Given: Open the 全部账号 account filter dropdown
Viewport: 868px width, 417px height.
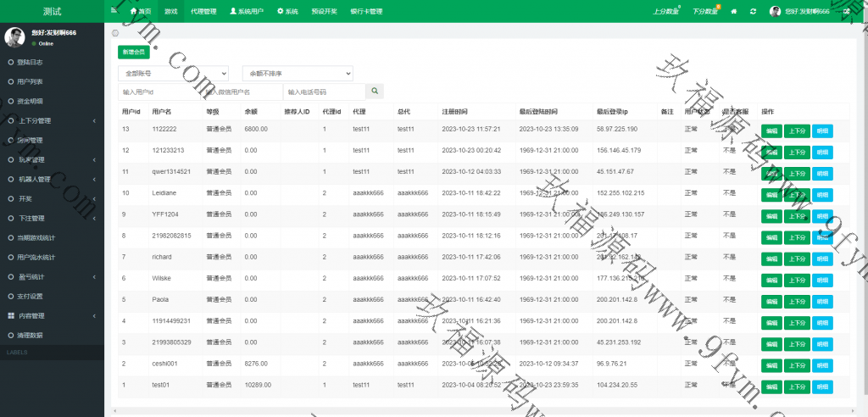Looking at the screenshot, I should (x=173, y=73).
